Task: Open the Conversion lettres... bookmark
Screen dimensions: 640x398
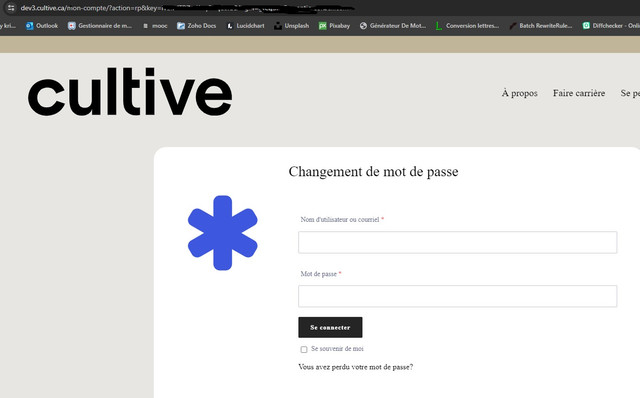Action: click(x=467, y=26)
